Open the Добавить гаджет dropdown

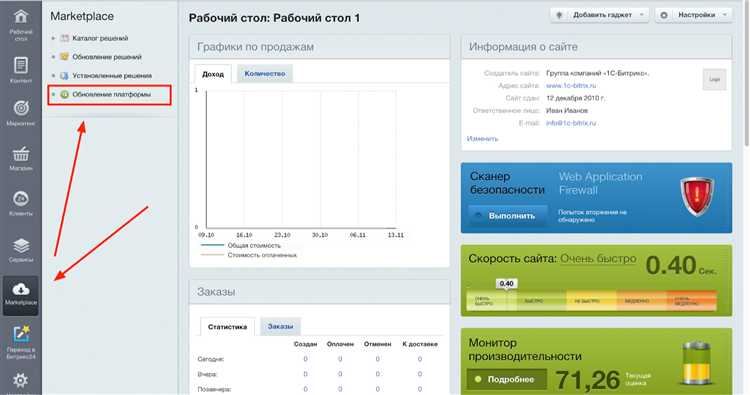[x=599, y=15]
